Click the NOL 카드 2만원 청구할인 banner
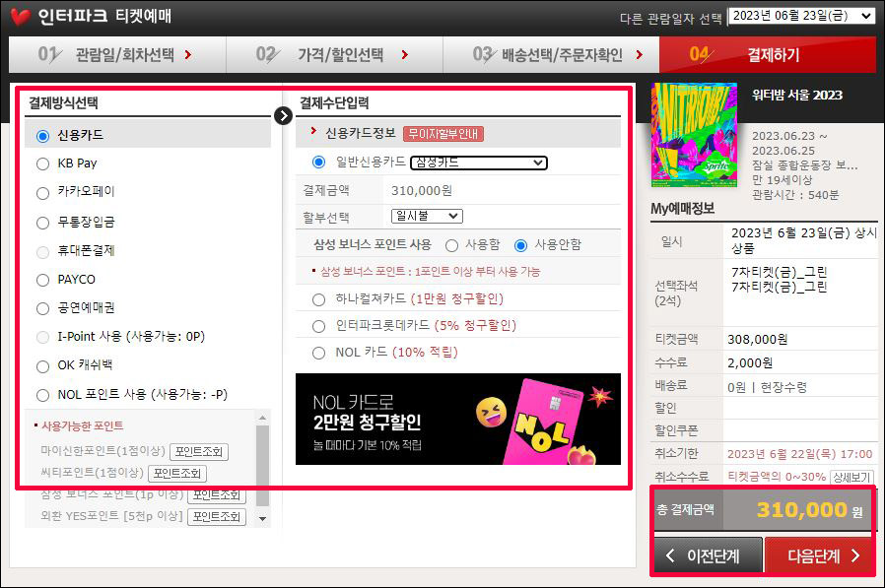The image size is (885, 588). (458, 420)
